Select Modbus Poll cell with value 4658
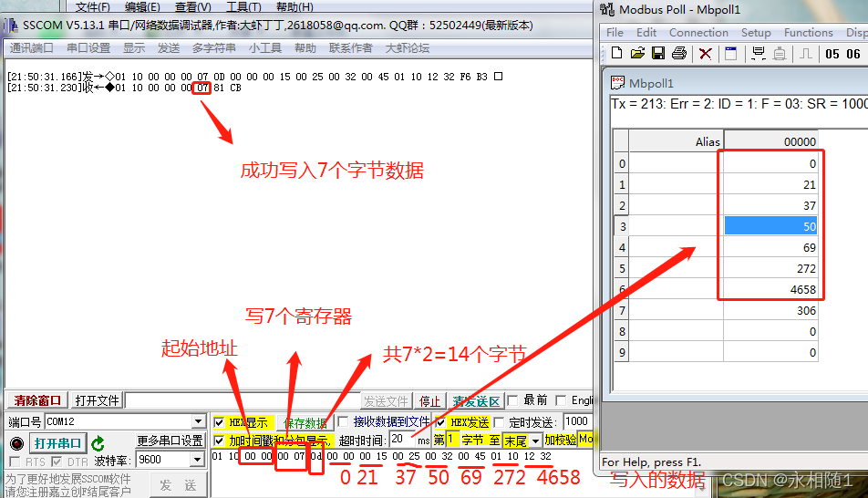868x498 pixels. point(770,289)
